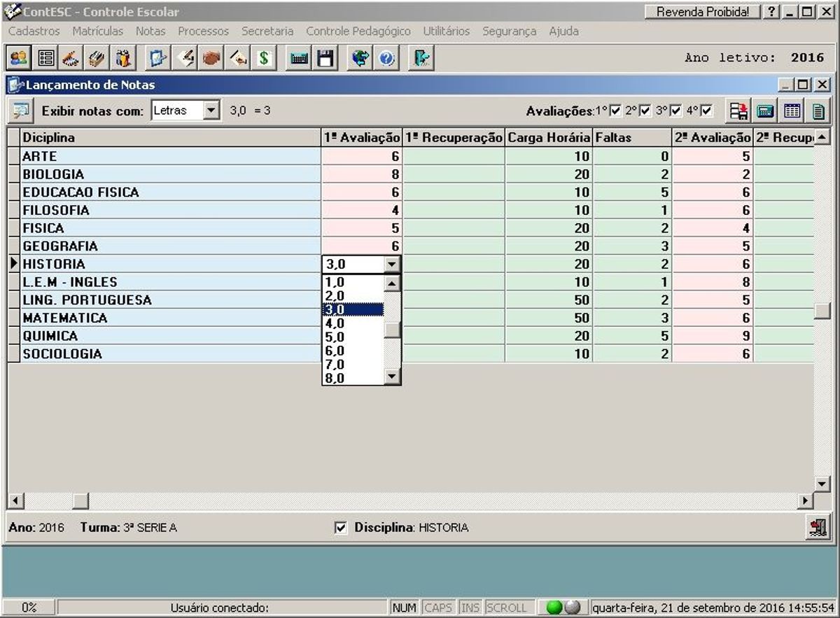Click the floppy disk save icon

[326, 59]
